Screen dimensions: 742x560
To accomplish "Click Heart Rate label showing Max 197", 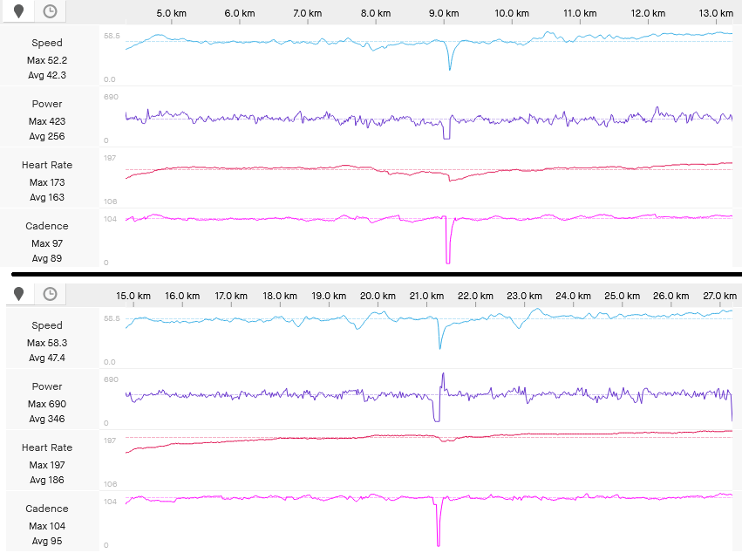I will [x=47, y=447].
